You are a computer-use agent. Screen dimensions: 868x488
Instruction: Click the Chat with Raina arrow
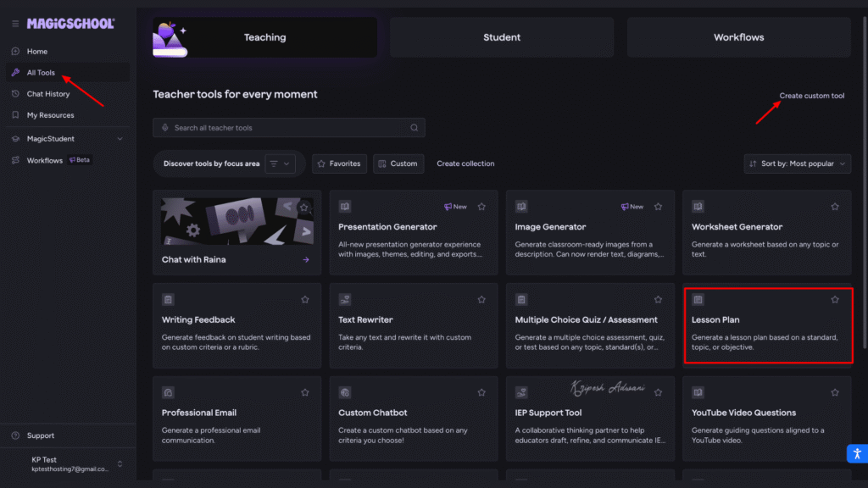point(306,259)
